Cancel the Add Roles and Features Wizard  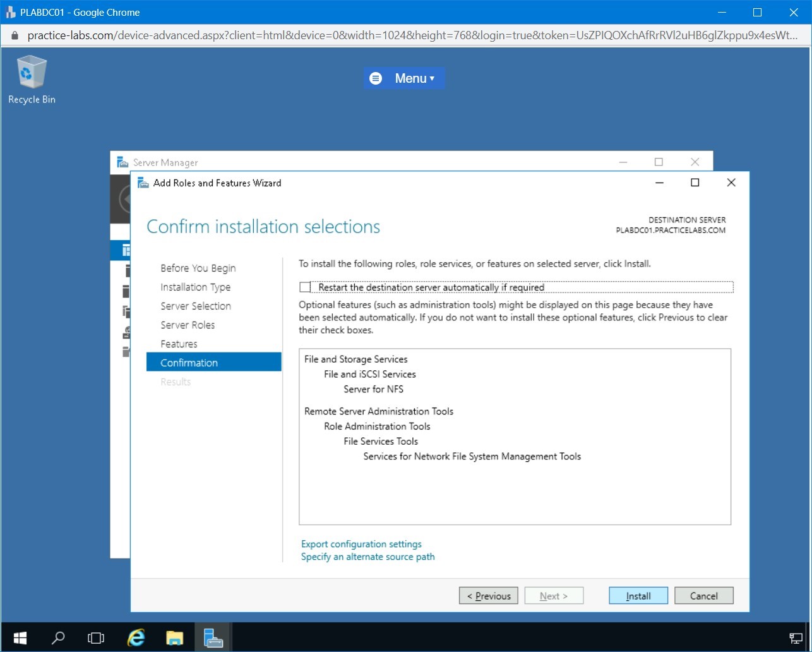[x=704, y=596]
